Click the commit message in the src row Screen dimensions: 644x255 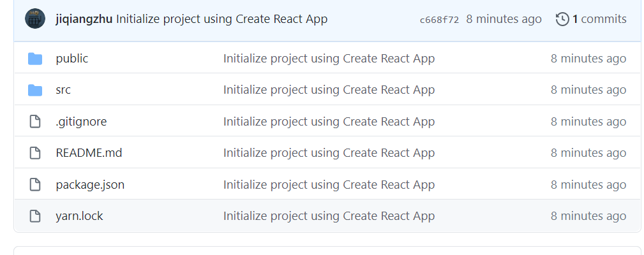329,90
